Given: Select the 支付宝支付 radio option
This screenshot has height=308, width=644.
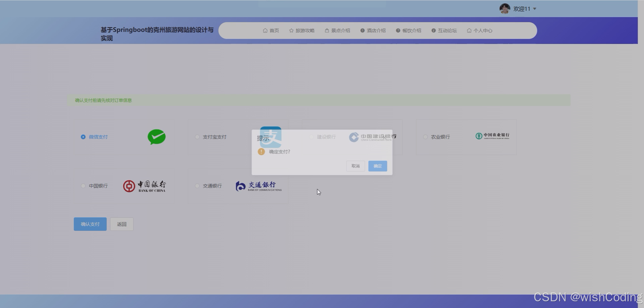Looking at the screenshot, I should 197,137.
